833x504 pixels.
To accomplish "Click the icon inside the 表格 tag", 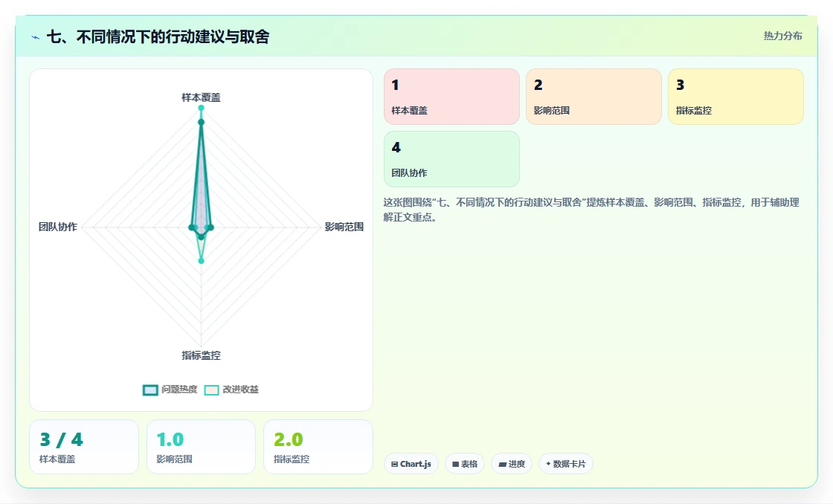I will coord(455,464).
